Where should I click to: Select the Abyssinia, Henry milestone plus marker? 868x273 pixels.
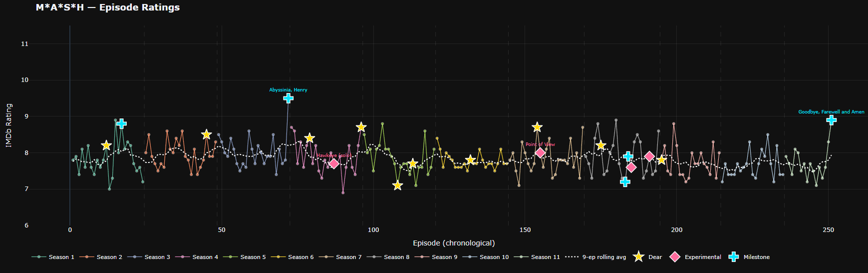(288, 98)
